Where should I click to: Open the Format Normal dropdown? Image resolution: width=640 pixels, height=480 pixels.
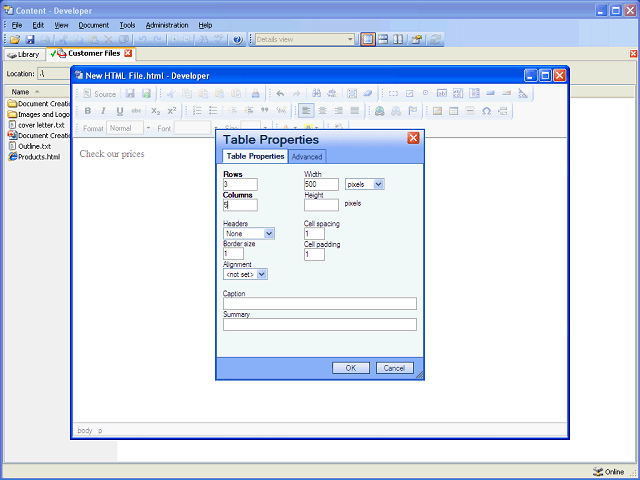coord(129,128)
